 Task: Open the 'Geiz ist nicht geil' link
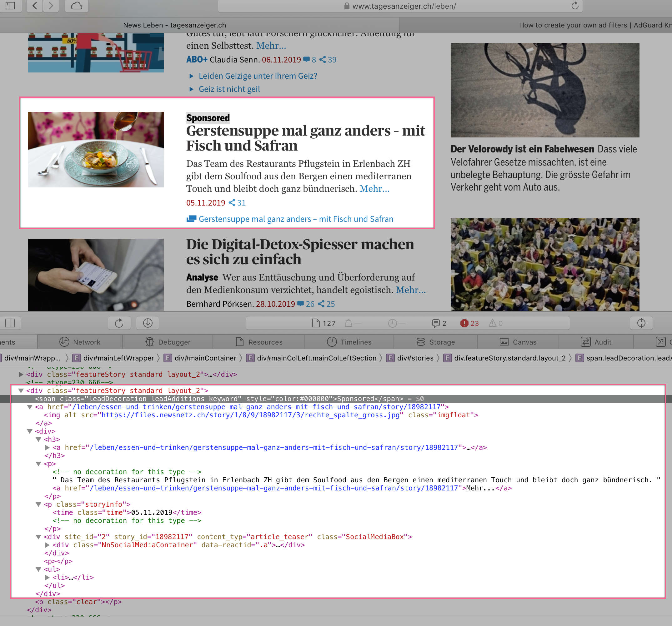(x=229, y=89)
